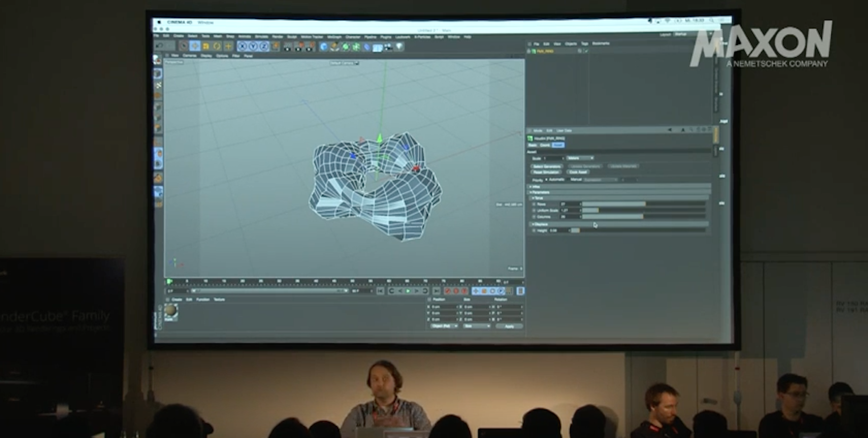Image resolution: width=868 pixels, height=438 pixels.
Task: Open the Size mode dropdown in coordinates
Action: (476, 326)
